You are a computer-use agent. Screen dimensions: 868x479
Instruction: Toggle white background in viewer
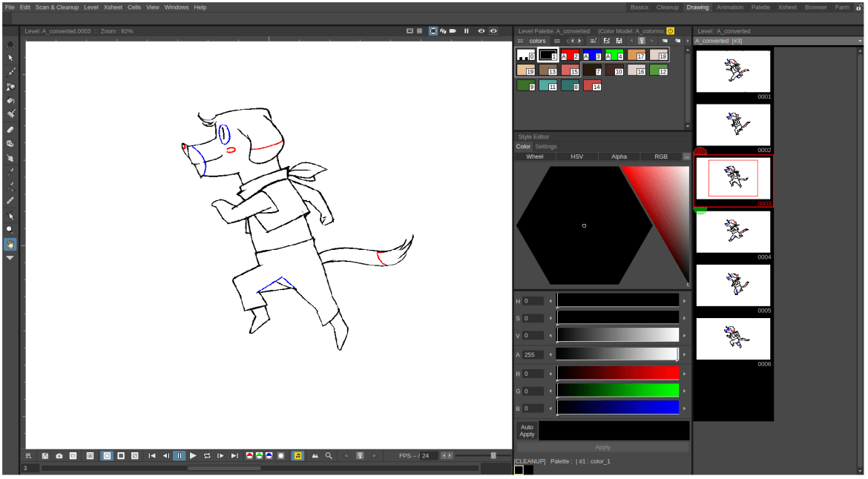(107, 456)
